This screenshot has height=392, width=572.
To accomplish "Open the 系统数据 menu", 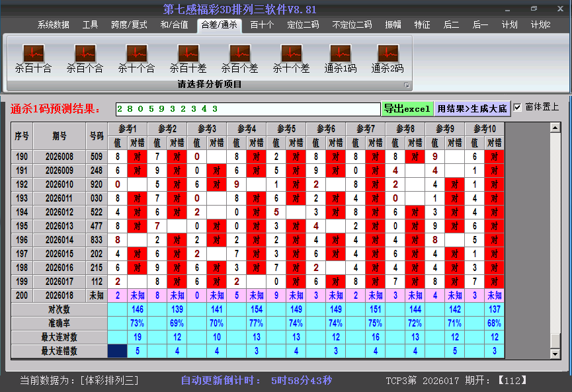I will pyautogui.click(x=53, y=25).
